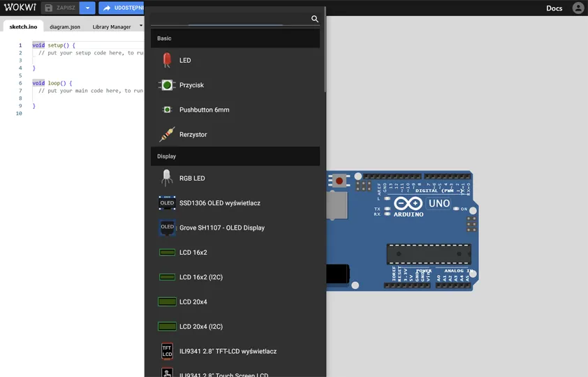Open the Library Manager tab
This screenshot has width=588, height=377.
coord(112,27)
